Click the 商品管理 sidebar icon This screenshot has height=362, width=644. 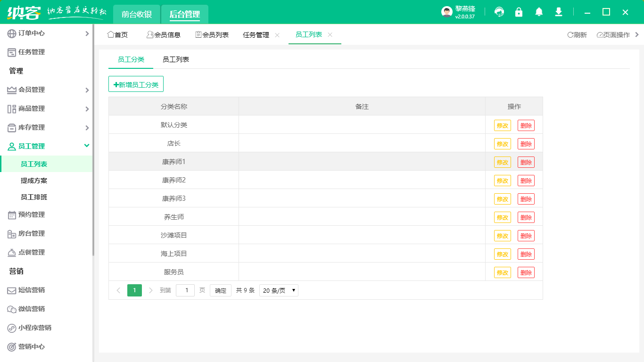click(x=12, y=109)
